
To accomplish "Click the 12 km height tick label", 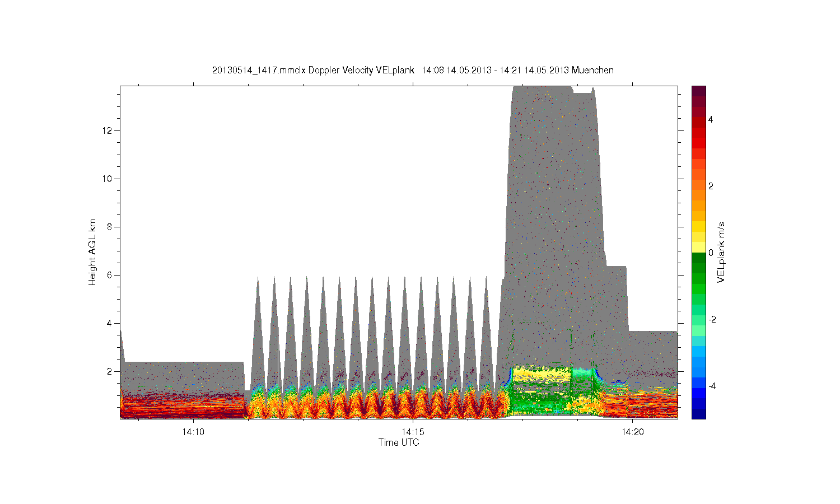I will point(108,130).
